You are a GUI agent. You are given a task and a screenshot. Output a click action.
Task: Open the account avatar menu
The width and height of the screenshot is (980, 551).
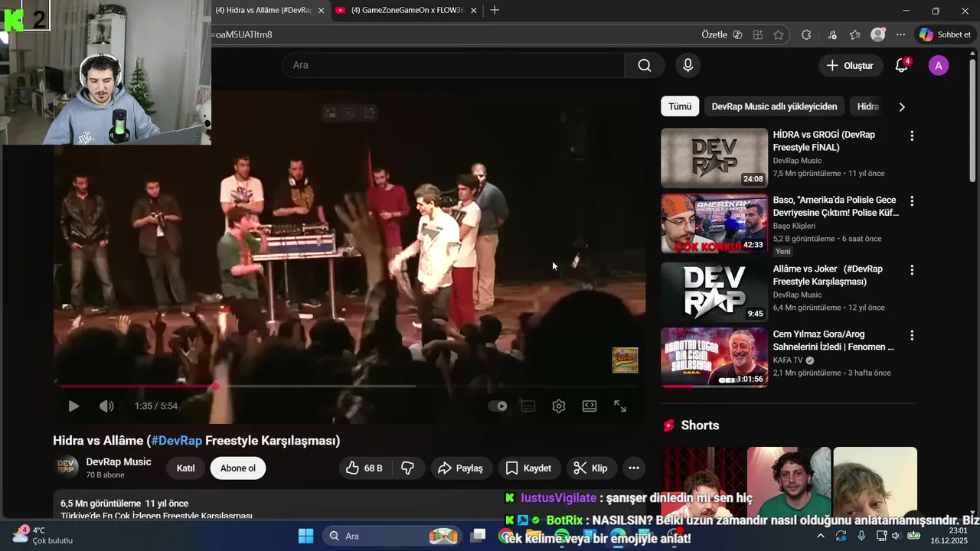pyautogui.click(x=939, y=66)
